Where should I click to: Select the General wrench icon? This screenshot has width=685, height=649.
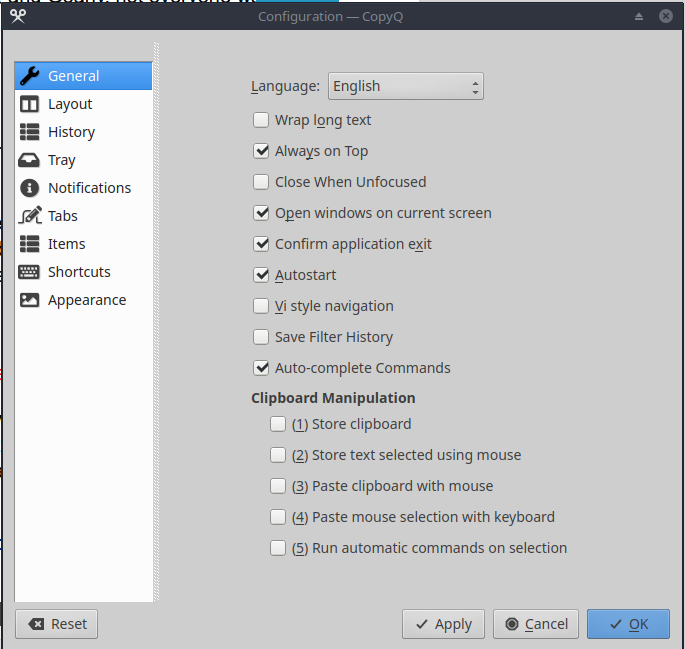(30, 76)
